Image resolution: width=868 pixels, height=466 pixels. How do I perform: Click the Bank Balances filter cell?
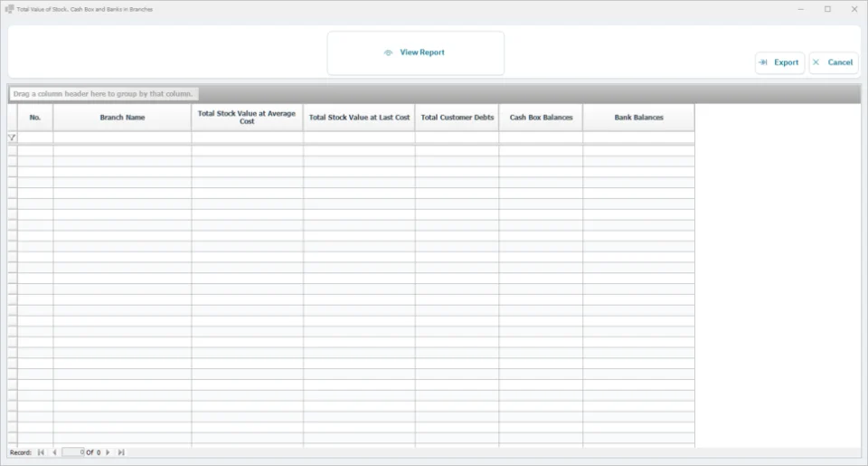639,138
